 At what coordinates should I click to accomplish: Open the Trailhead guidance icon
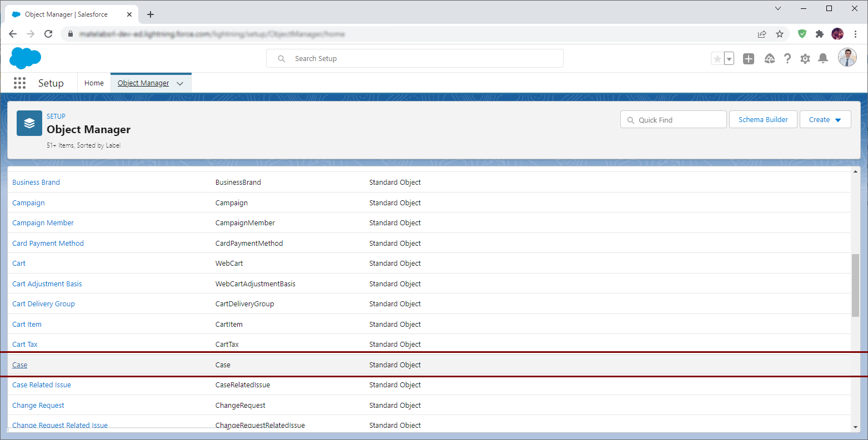pyautogui.click(x=769, y=58)
